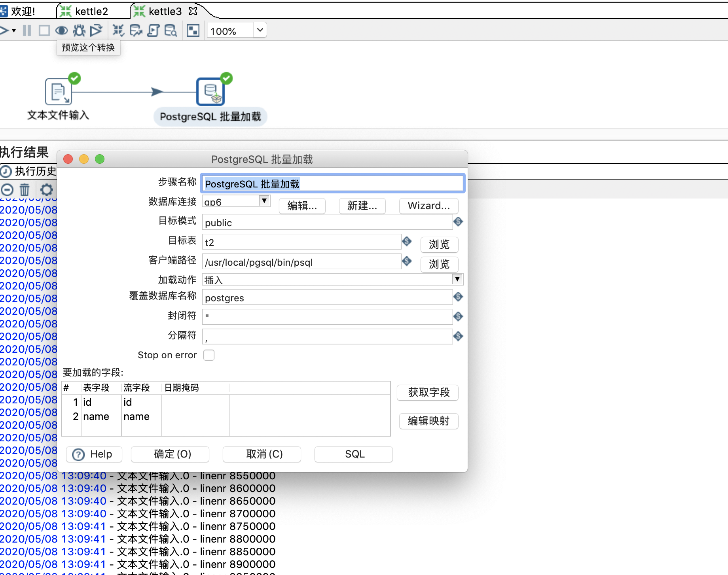Viewport: 728px width, 575px height.
Task: Select the 文本文件输入 step icon
Action: [58, 91]
